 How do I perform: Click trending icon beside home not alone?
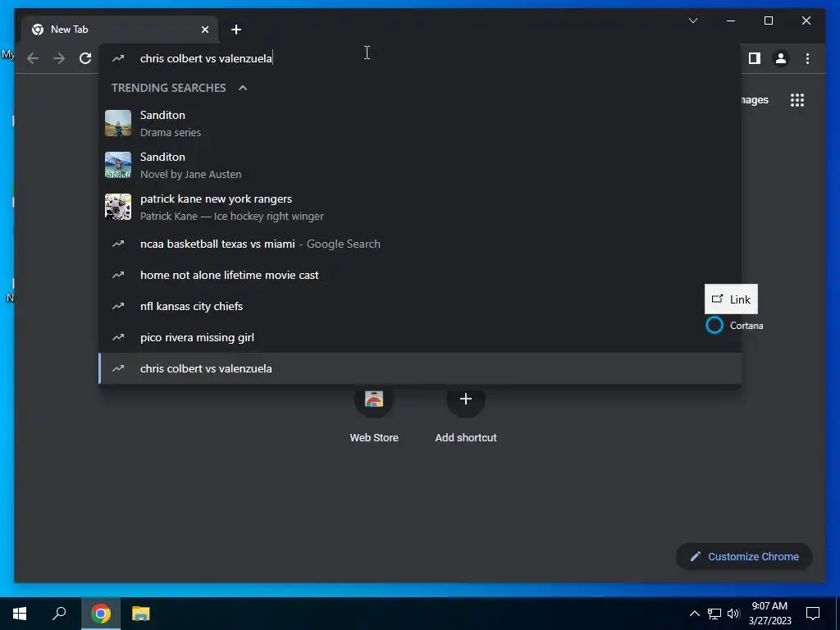pos(118,275)
